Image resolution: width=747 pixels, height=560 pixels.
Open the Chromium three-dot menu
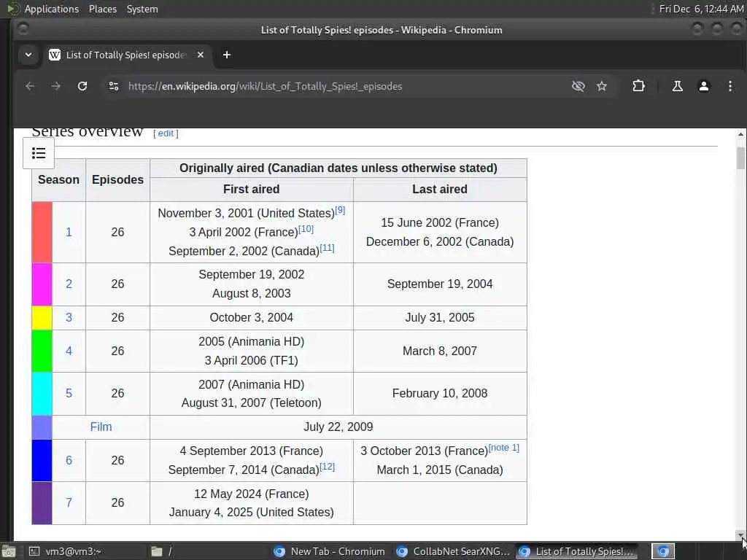point(729,86)
